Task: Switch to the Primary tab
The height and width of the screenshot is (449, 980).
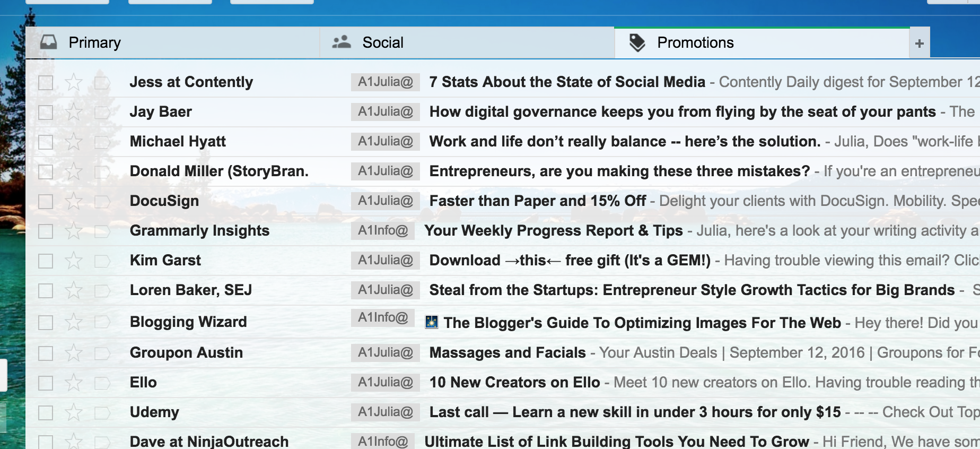Action: click(x=172, y=42)
